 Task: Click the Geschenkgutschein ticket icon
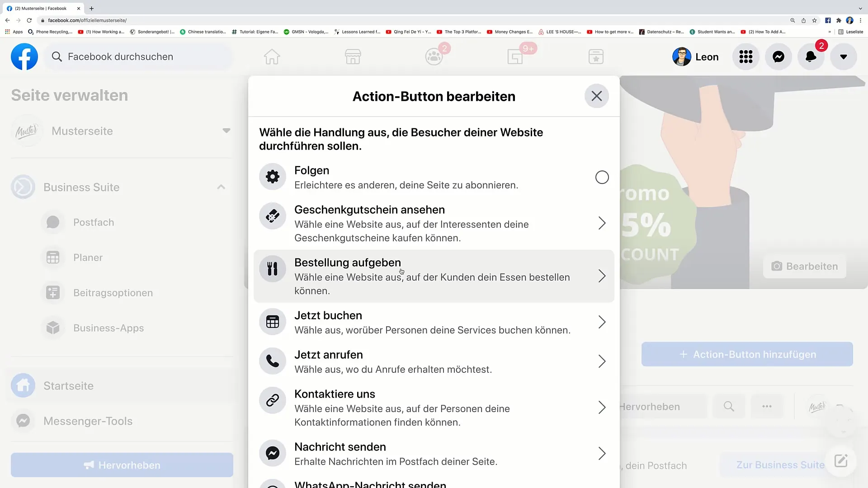[x=272, y=216]
